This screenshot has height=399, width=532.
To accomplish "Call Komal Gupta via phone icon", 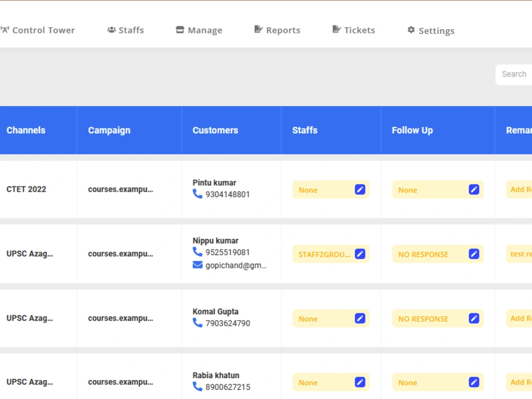I will coord(197,323).
